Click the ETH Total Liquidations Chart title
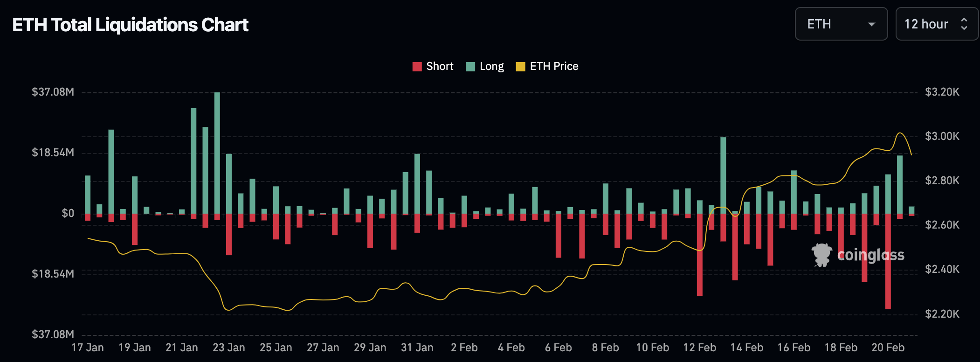The height and width of the screenshot is (362, 980). tap(131, 25)
